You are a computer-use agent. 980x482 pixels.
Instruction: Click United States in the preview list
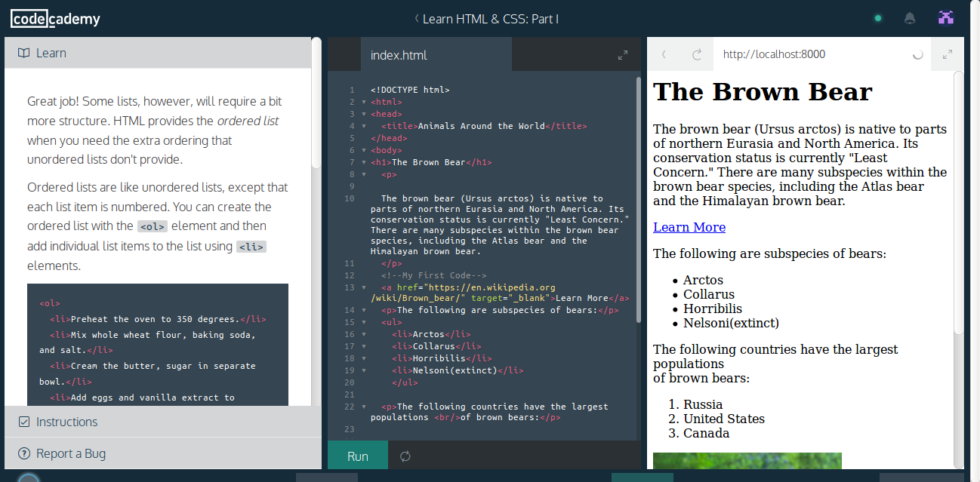click(724, 419)
